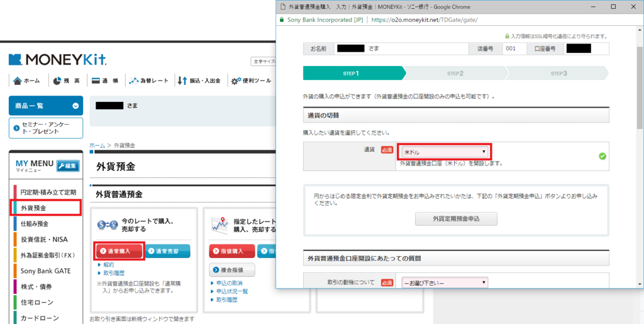Open 取引履歴 link under 複合指値
This screenshot has height=324, width=644.
(x=226, y=299)
